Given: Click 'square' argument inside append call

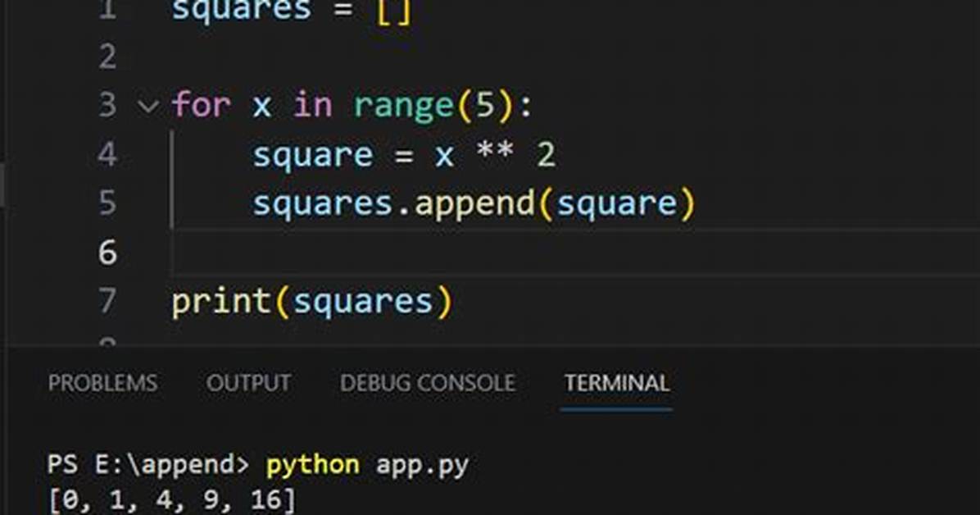Looking at the screenshot, I should coord(617,204).
